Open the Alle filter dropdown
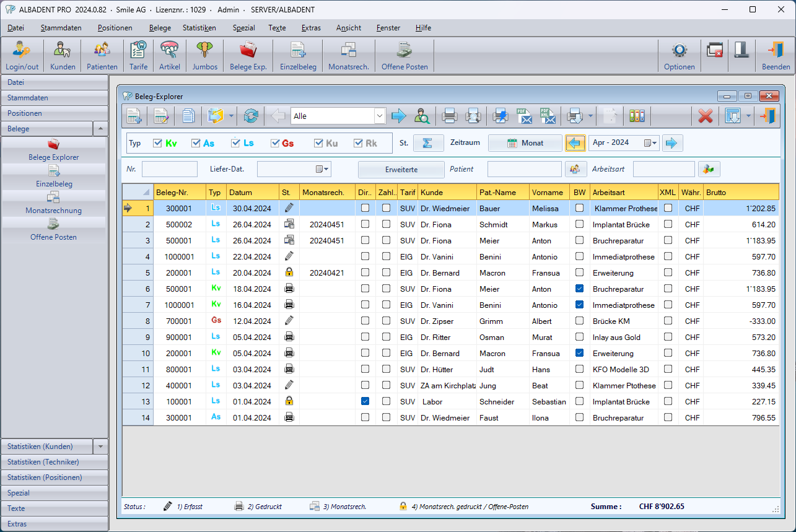 [379, 116]
